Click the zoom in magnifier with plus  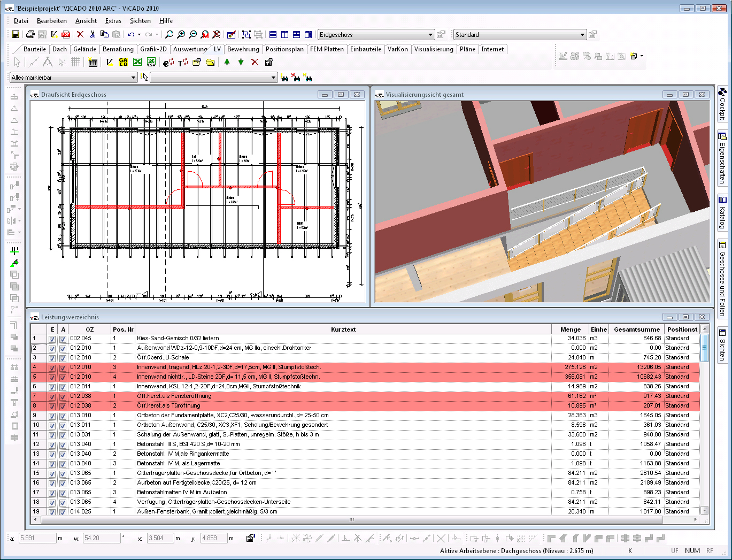tap(181, 34)
